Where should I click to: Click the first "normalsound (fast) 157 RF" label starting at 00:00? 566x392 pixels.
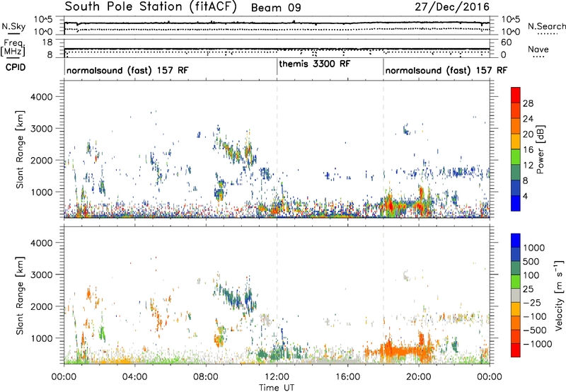(127, 70)
